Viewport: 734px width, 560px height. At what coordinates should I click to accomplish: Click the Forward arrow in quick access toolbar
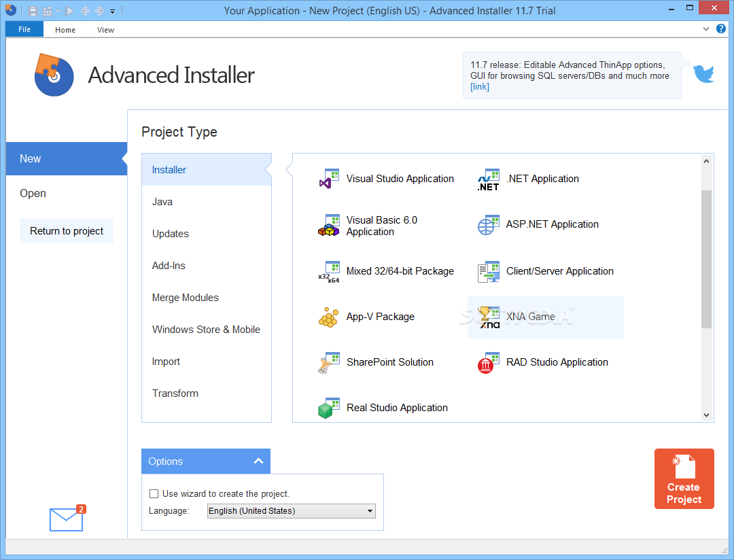[x=99, y=11]
